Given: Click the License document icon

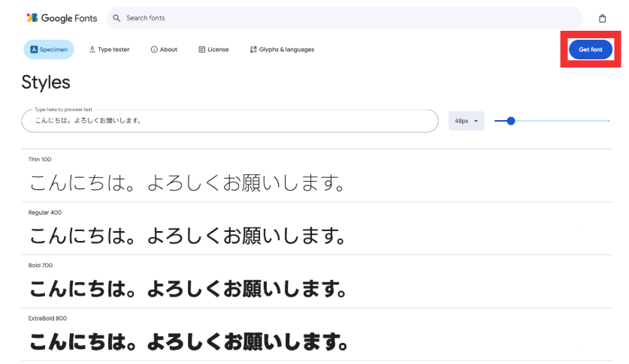Looking at the screenshot, I should tap(201, 50).
